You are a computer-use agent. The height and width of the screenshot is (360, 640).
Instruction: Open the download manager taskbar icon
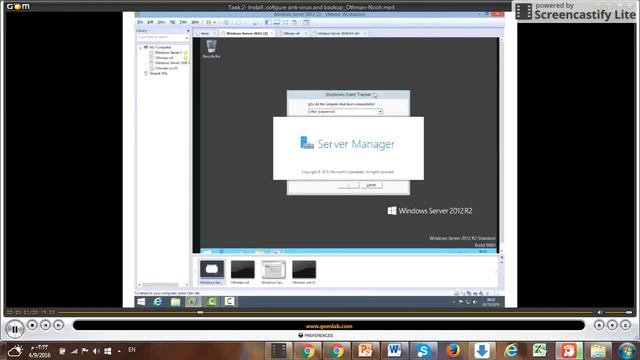482,351
